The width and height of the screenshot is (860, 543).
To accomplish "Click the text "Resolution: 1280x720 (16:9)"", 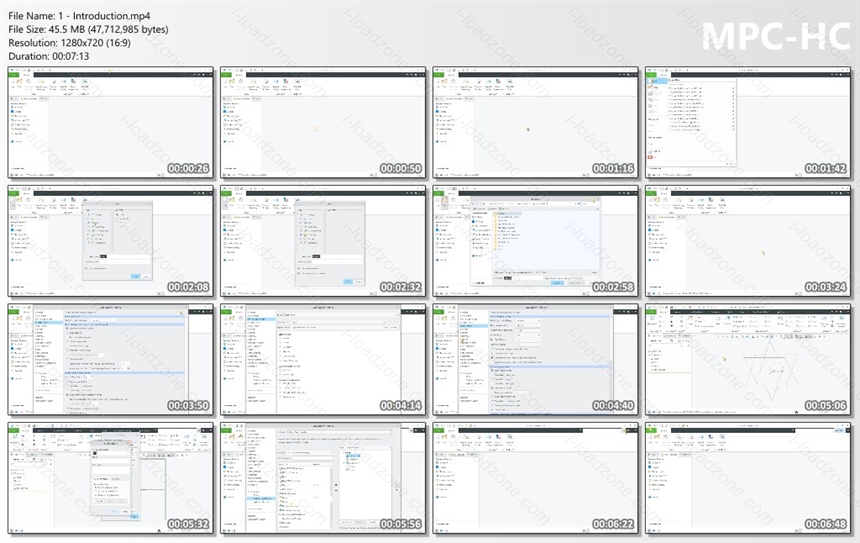I will (x=70, y=43).
